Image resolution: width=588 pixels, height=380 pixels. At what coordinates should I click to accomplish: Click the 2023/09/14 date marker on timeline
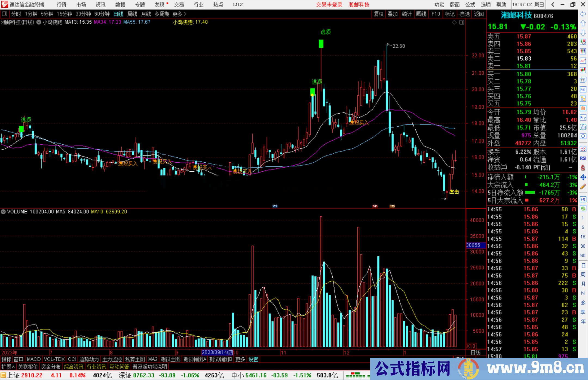[217, 352]
